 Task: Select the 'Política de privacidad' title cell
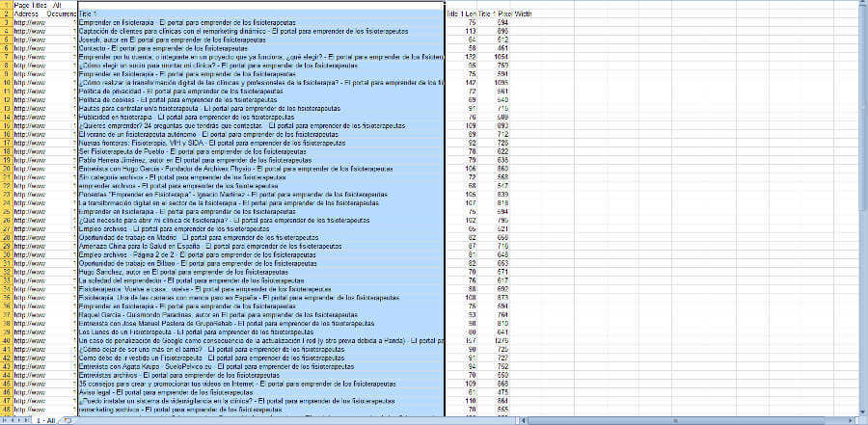[x=260, y=92]
